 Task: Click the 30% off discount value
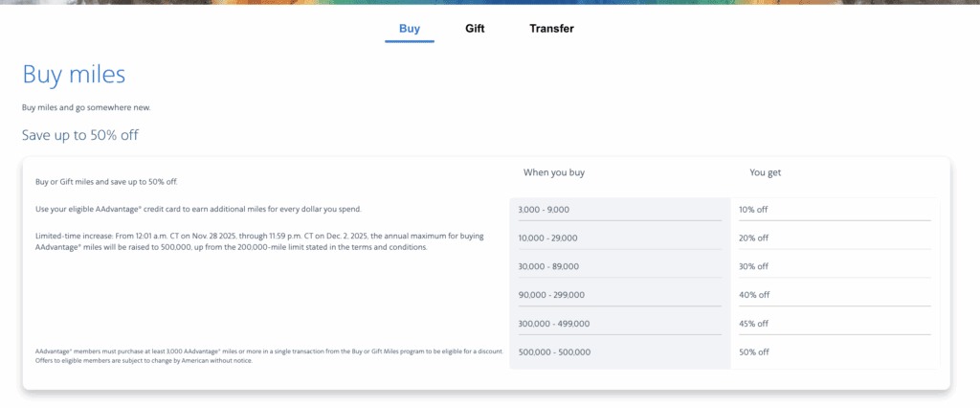(x=754, y=266)
